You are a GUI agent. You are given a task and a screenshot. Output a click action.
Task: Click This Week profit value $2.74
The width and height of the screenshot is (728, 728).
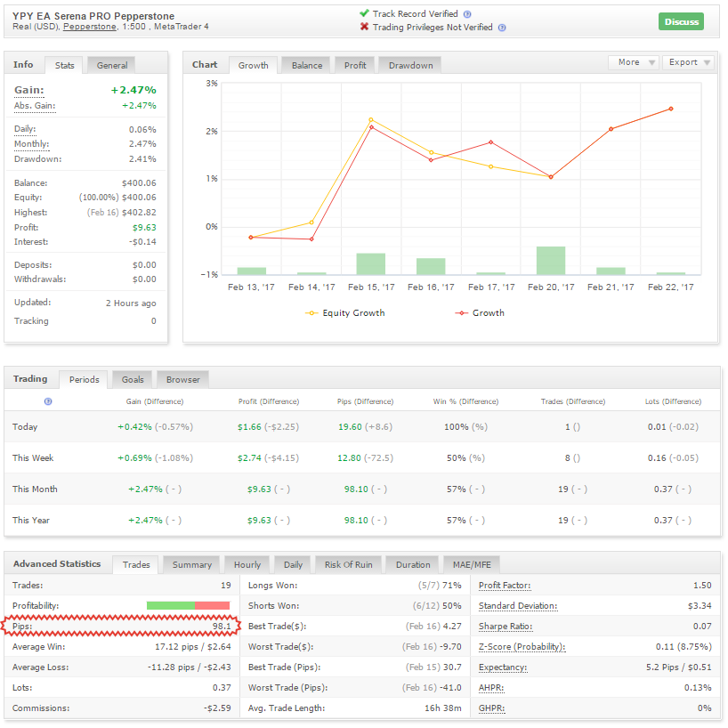point(249,457)
